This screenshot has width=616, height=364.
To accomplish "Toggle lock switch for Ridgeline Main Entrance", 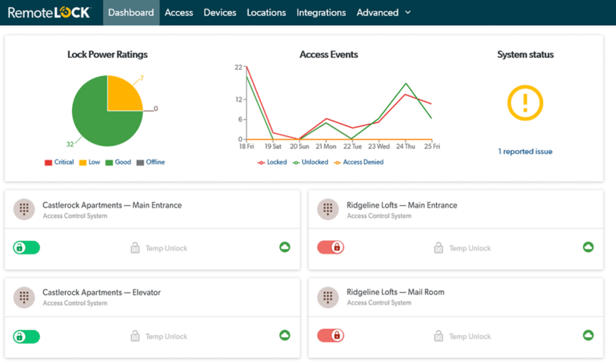I will click(x=330, y=247).
